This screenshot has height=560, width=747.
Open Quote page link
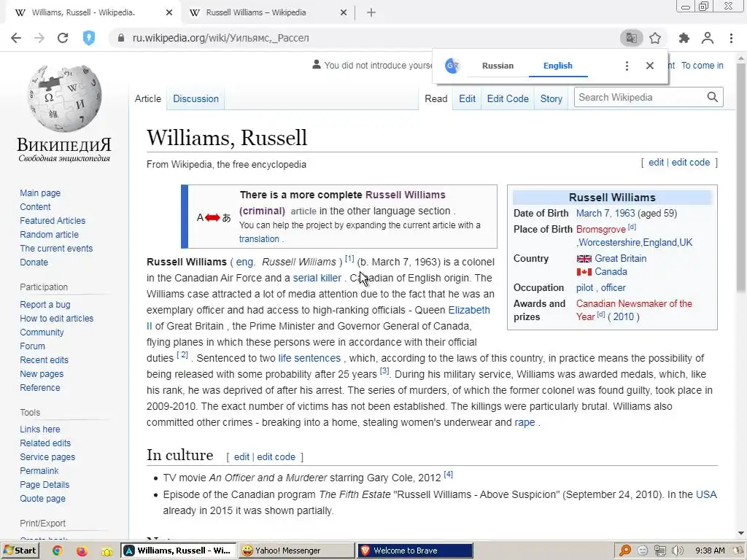click(42, 498)
